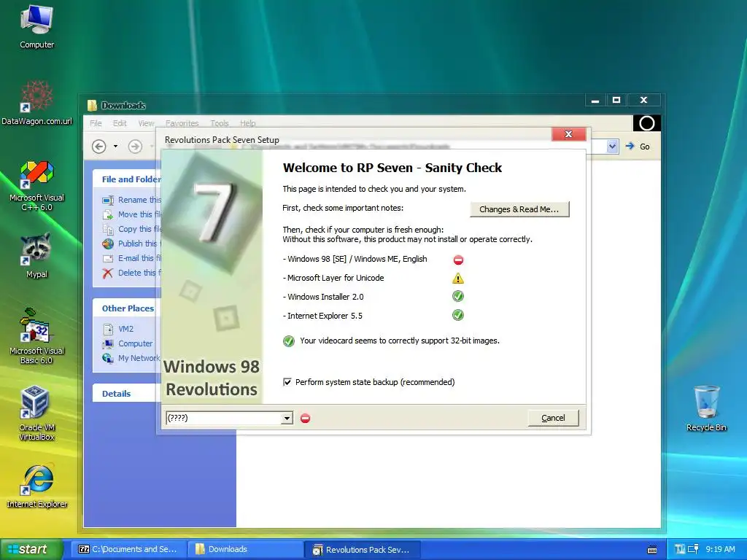The image size is (747, 560).
Task: Click the Go arrow button
Action: 638,146
